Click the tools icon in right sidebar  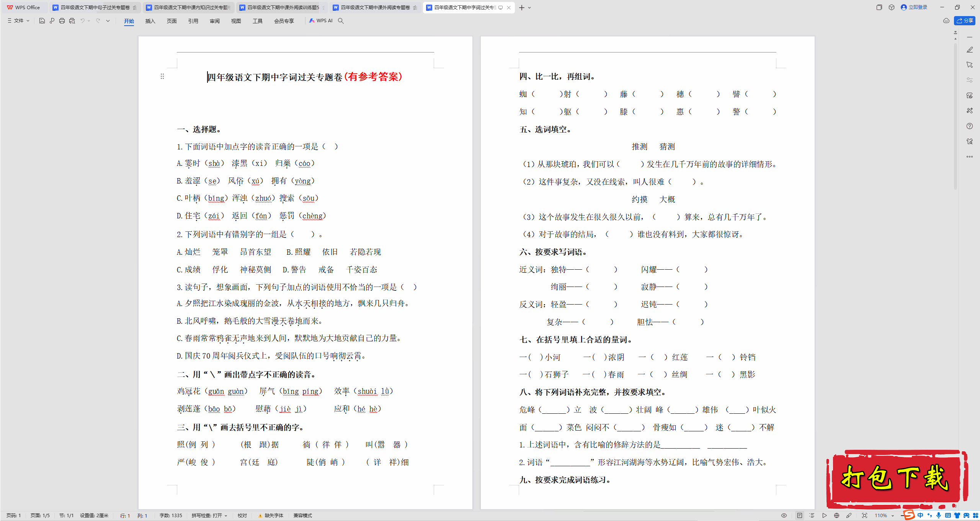pyautogui.click(x=969, y=111)
